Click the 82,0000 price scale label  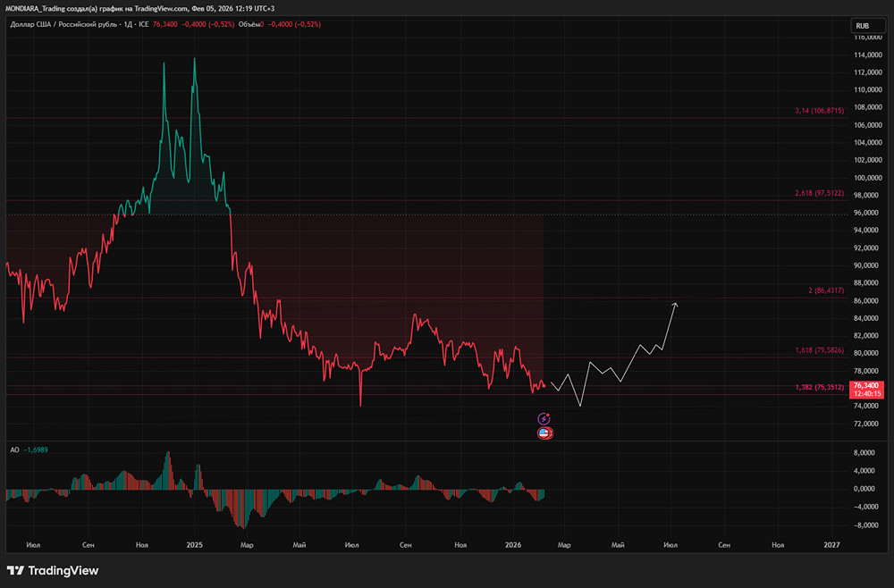[x=868, y=336]
